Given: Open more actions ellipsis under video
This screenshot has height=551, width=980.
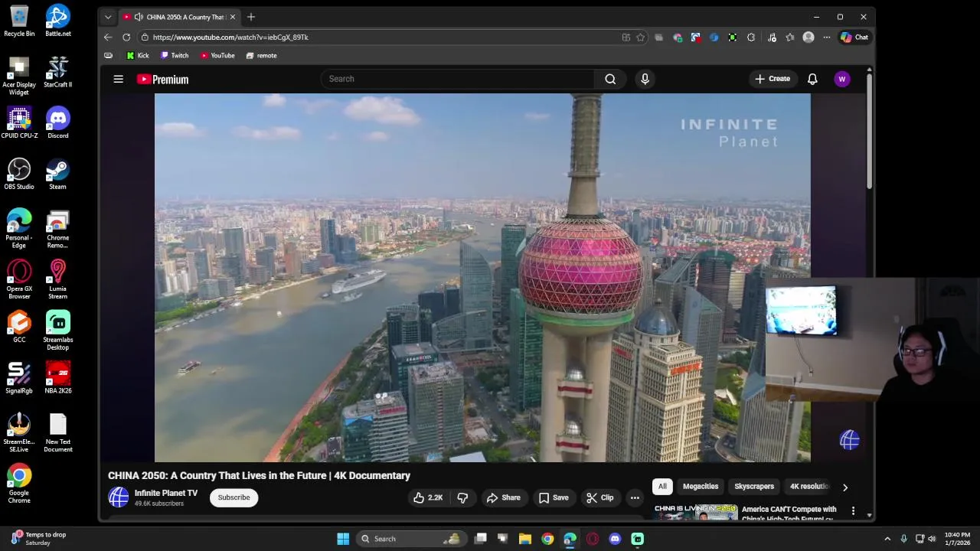Looking at the screenshot, I should coord(635,497).
